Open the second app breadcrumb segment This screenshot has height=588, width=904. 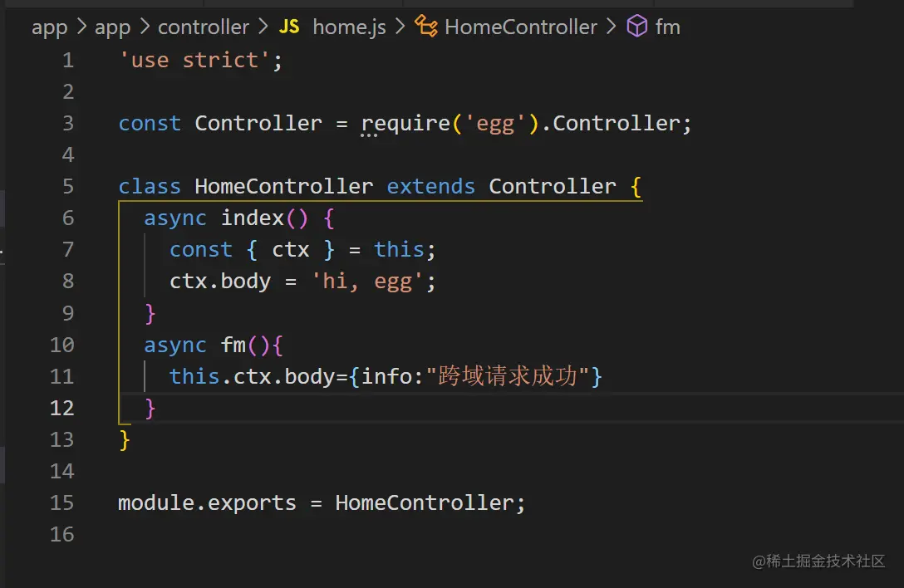[x=112, y=27]
